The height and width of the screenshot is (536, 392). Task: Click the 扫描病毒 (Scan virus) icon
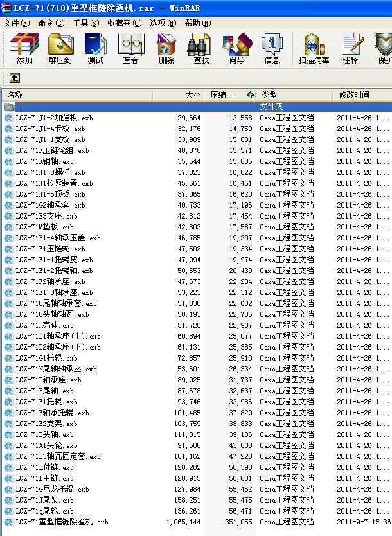[x=314, y=48]
